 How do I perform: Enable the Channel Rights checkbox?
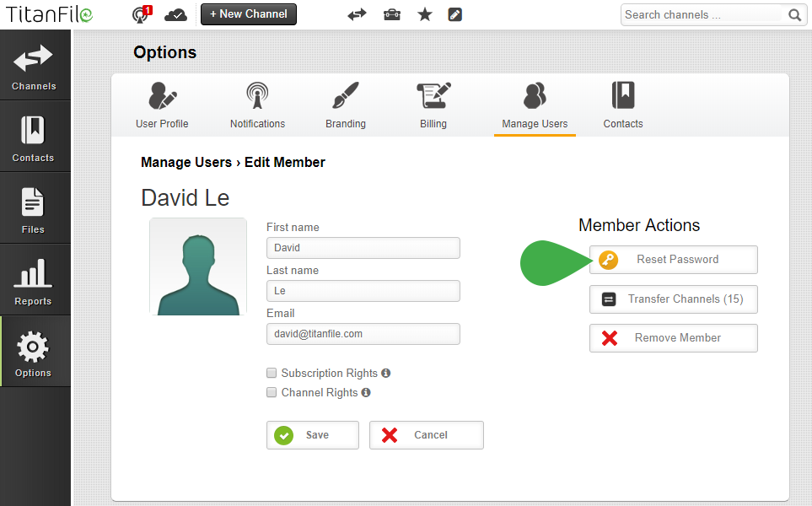pyautogui.click(x=272, y=392)
